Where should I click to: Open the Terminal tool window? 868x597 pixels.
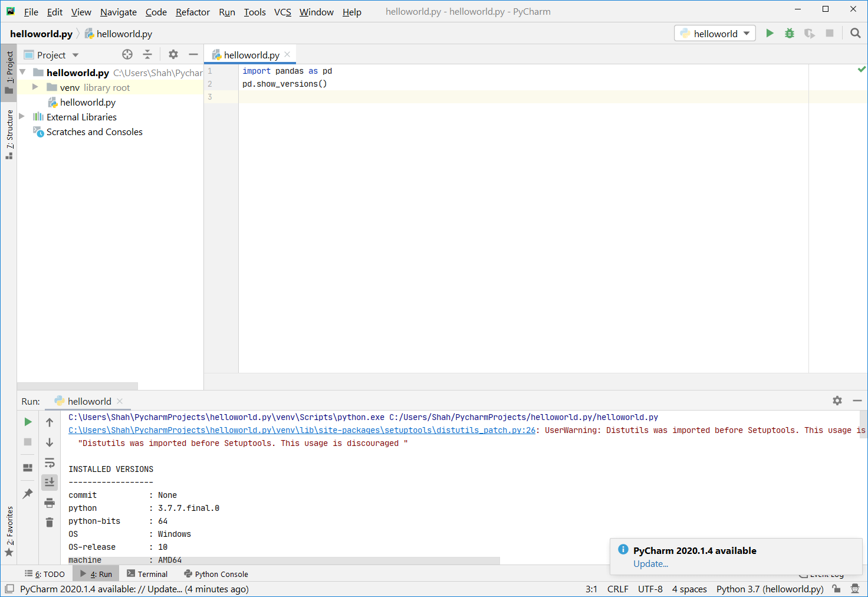point(147,573)
